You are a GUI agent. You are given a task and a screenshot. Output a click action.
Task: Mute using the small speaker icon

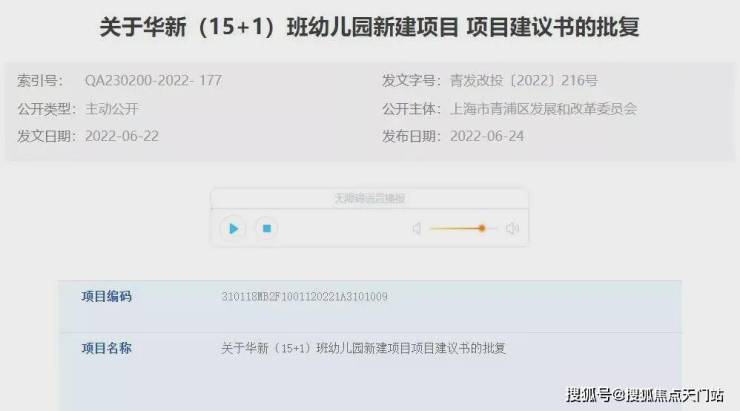point(416,229)
